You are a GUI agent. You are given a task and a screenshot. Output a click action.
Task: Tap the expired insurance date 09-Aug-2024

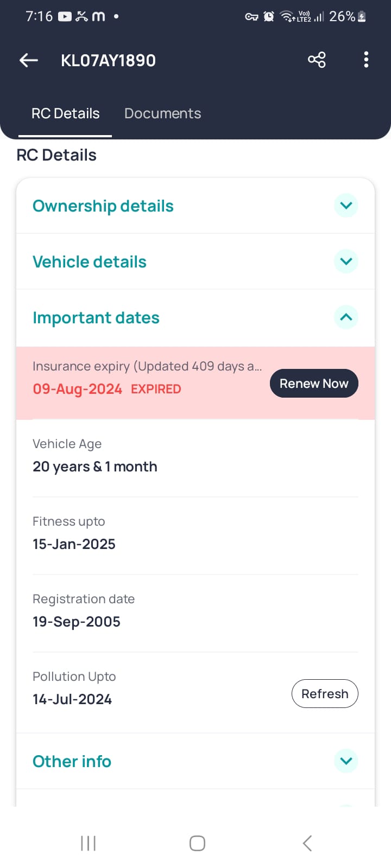coord(77,389)
